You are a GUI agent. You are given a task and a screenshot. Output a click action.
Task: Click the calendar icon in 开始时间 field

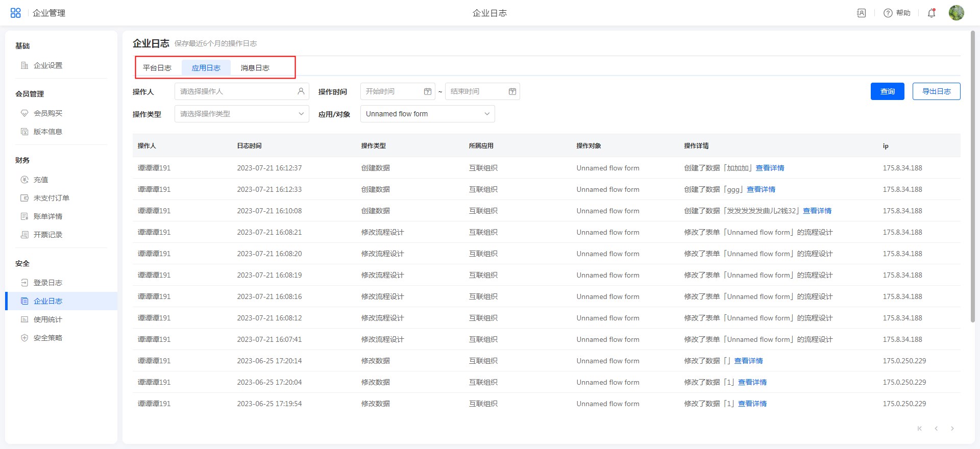pyautogui.click(x=428, y=91)
